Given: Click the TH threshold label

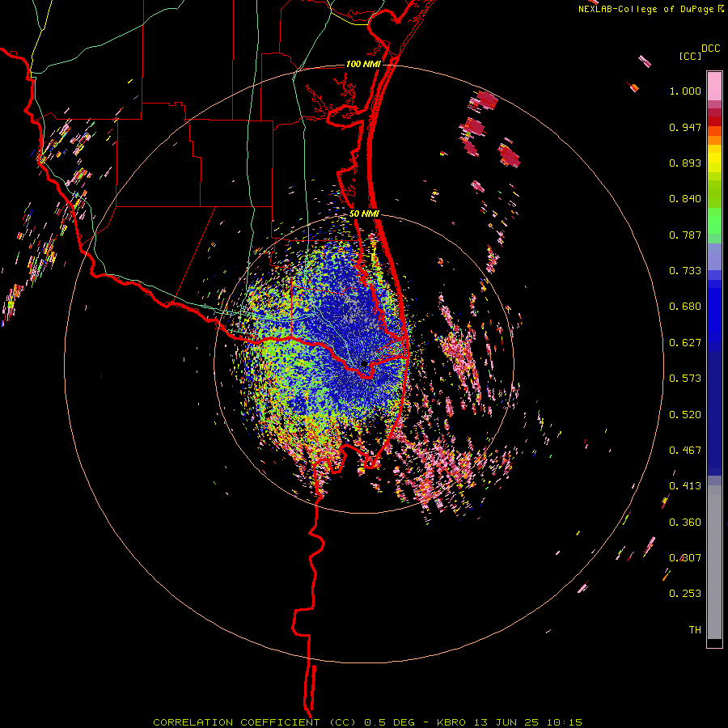Looking at the screenshot, I should click(695, 630).
